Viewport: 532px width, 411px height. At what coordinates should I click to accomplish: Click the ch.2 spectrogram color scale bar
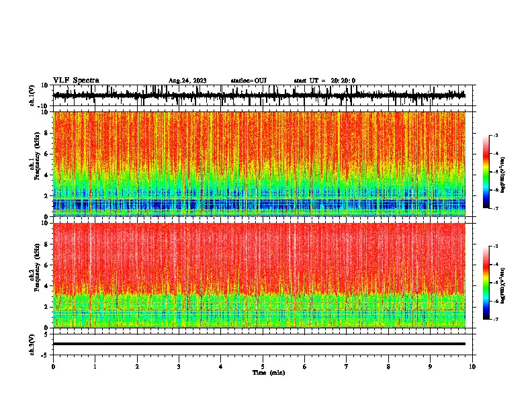coord(486,283)
